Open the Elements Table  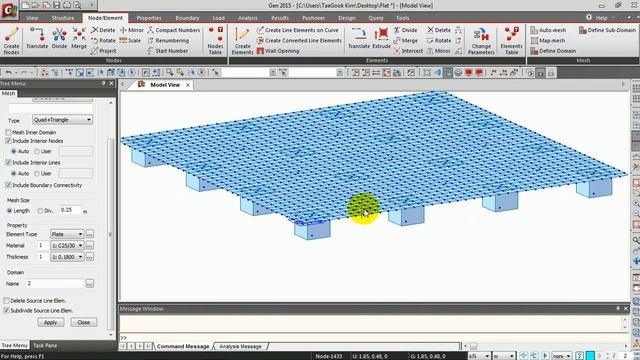511,40
